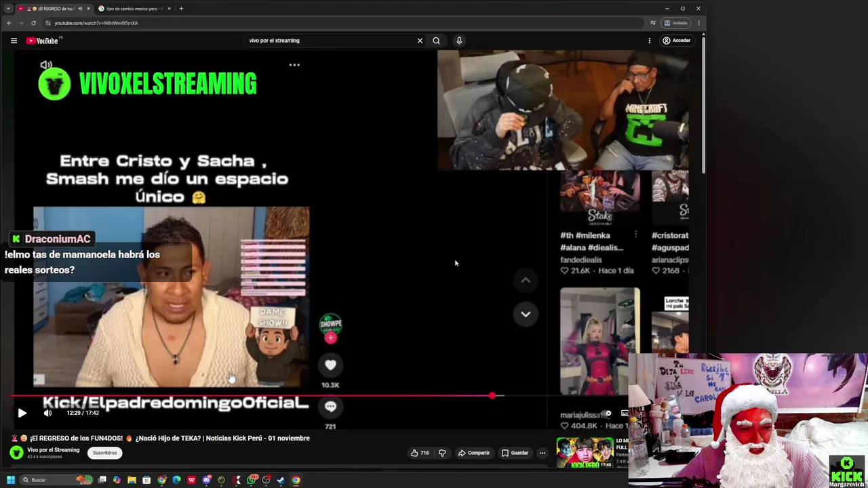The height and width of the screenshot is (488, 868).
Task: Save video using Guardar
Action: [x=515, y=453]
